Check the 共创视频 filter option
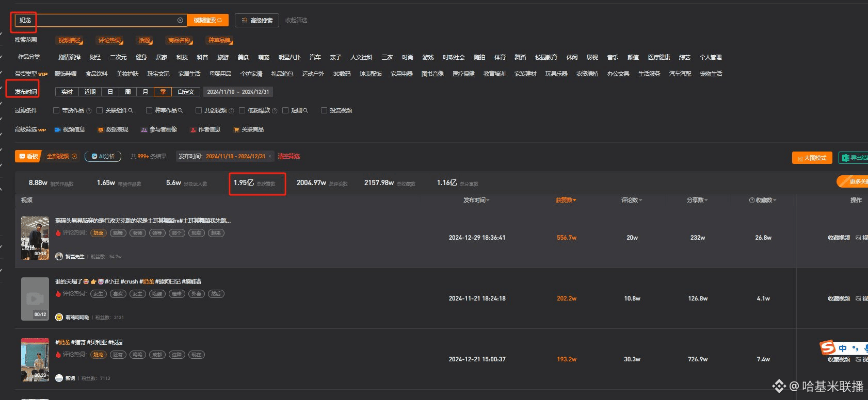 click(x=199, y=110)
